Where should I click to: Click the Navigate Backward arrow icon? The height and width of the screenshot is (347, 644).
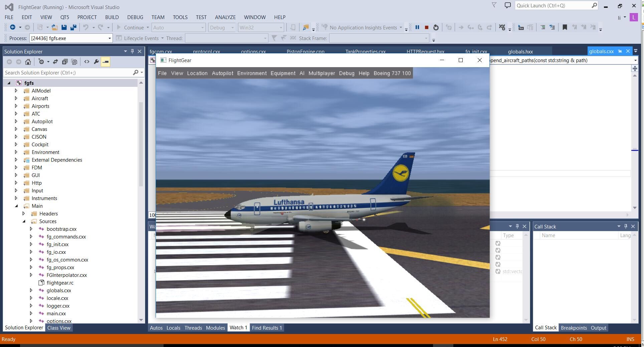12,27
